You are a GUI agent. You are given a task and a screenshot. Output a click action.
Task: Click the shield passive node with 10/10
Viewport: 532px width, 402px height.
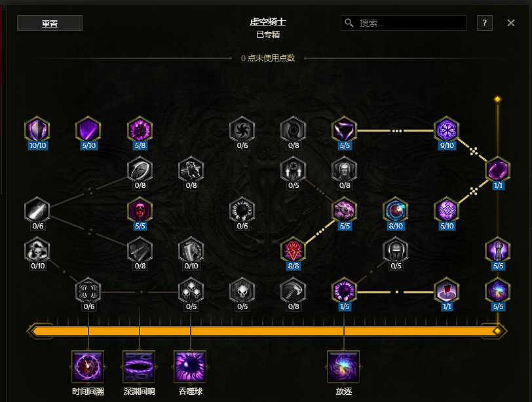pos(37,129)
